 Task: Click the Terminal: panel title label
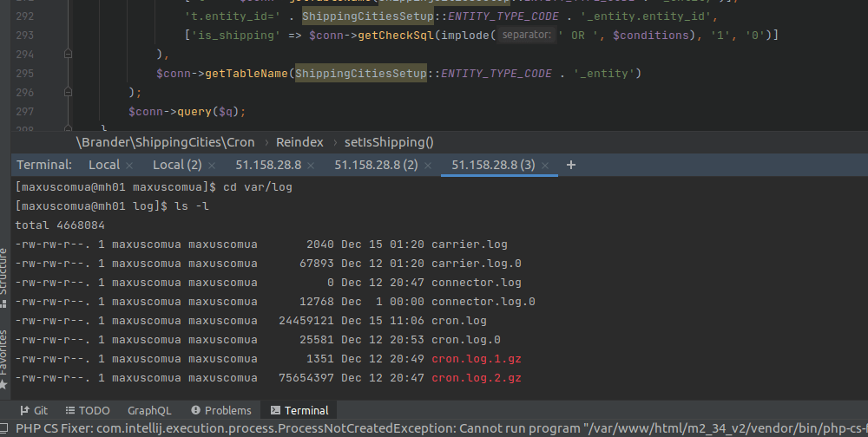(x=44, y=165)
